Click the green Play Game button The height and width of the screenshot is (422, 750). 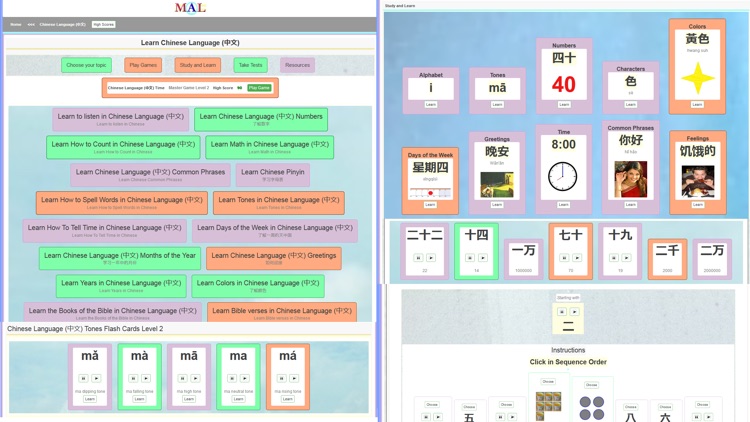[259, 88]
